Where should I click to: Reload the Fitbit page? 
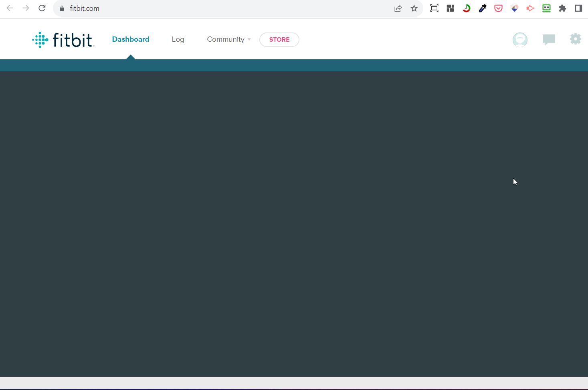[x=42, y=8]
